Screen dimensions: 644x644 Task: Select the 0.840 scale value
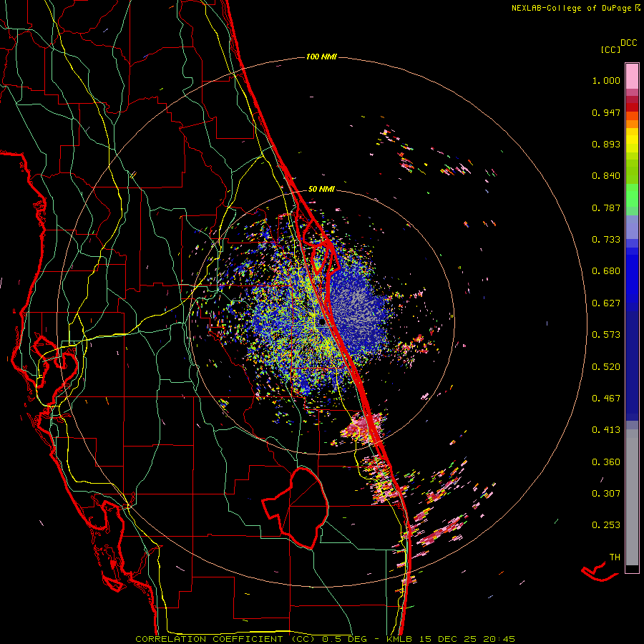(x=606, y=176)
